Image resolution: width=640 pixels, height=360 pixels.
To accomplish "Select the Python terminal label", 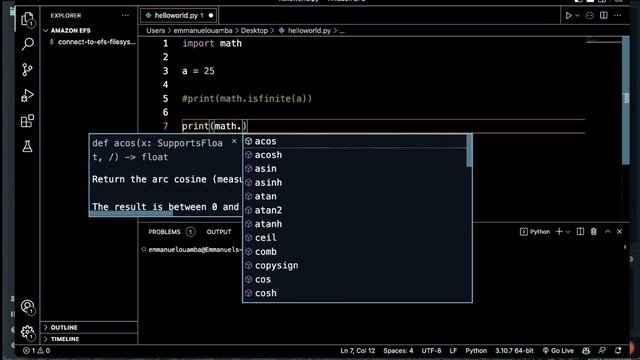I will (535, 232).
